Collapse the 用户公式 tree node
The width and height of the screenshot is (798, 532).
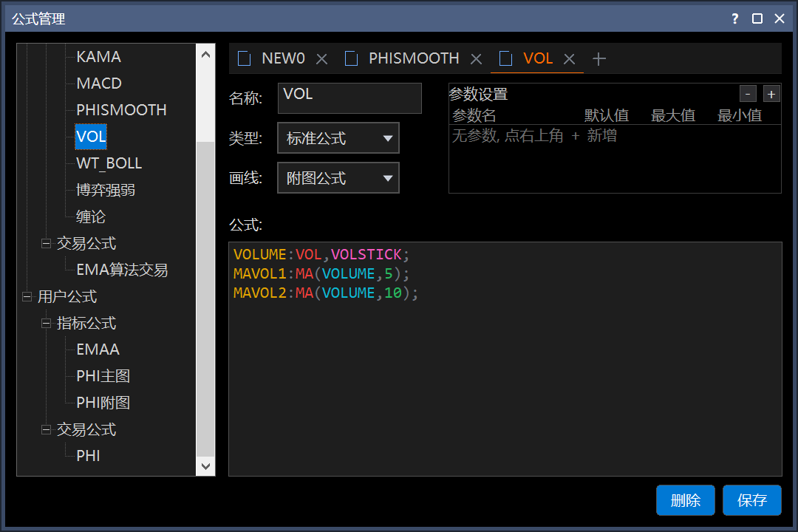tap(27, 296)
